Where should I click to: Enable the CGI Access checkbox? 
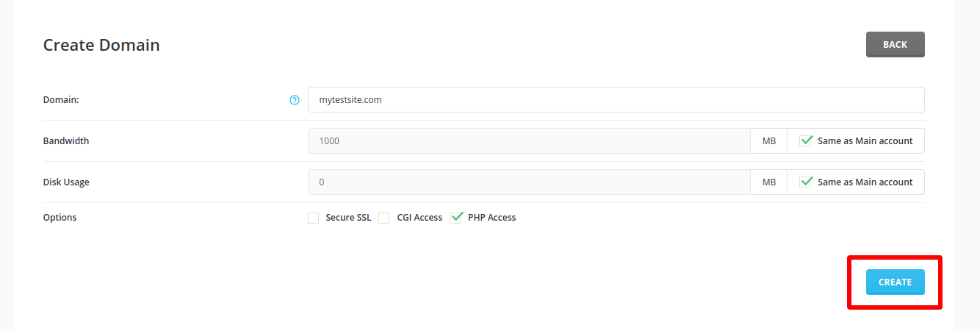click(384, 218)
